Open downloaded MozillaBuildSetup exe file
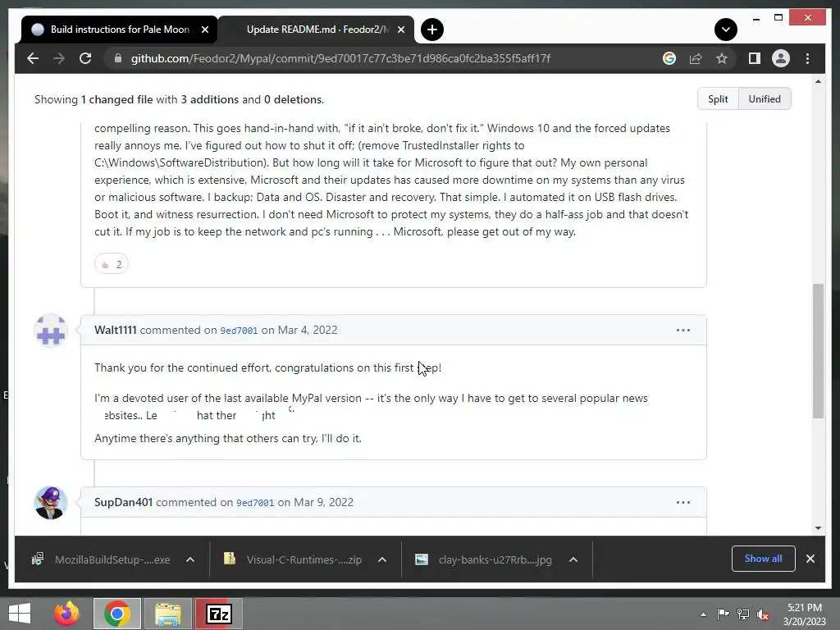Viewport: 840px width, 630px height. point(102,559)
